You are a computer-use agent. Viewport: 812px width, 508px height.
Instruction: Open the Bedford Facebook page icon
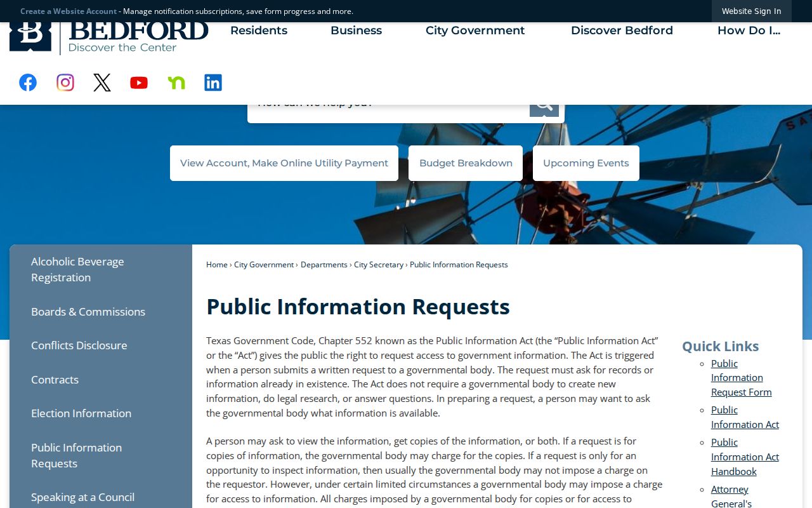(28, 83)
